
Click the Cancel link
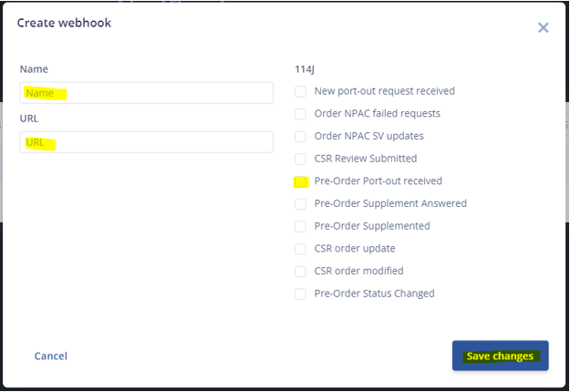click(51, 356)
